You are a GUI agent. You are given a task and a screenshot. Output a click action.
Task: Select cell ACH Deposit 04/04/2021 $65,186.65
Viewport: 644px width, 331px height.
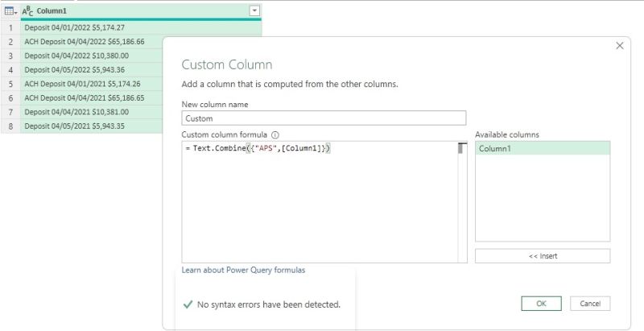[92, 97]
